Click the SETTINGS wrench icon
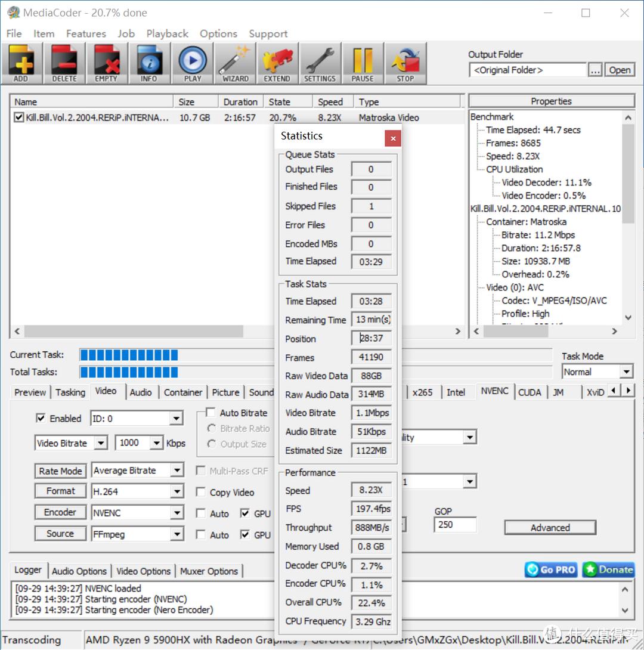Screen dimensions: 644x650 320,63
